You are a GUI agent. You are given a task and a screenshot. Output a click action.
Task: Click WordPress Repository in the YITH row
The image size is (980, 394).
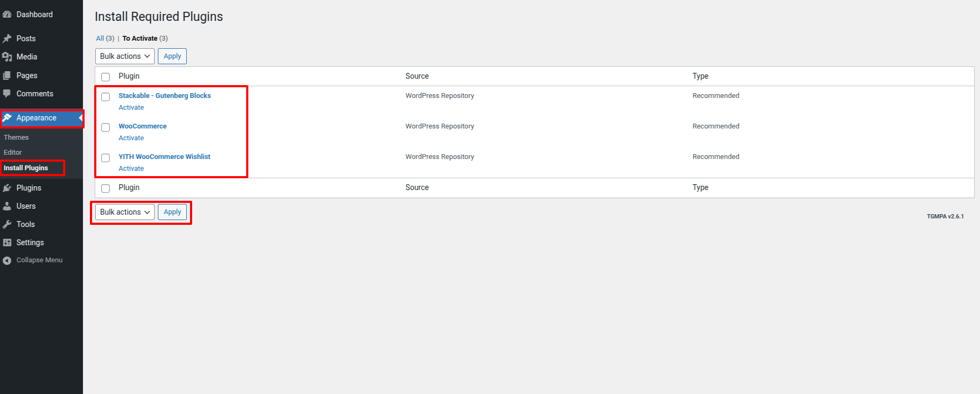point(439,157)
